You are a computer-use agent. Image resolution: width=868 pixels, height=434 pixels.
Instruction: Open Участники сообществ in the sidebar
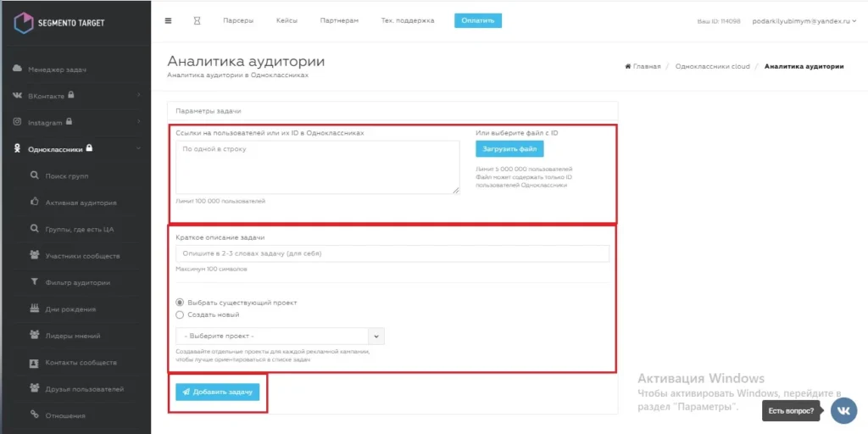[x=82, y=256]
